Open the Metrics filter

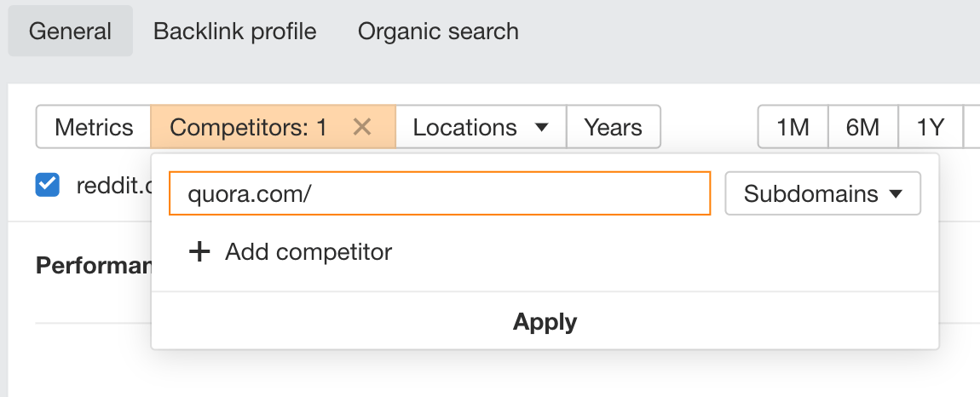94,127
